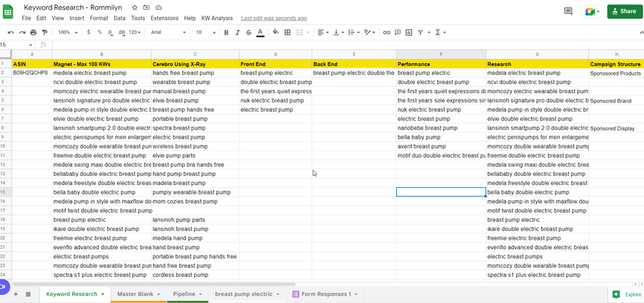Open text color picker
This screenshot has height=303, width=644.
click(260, 32)
